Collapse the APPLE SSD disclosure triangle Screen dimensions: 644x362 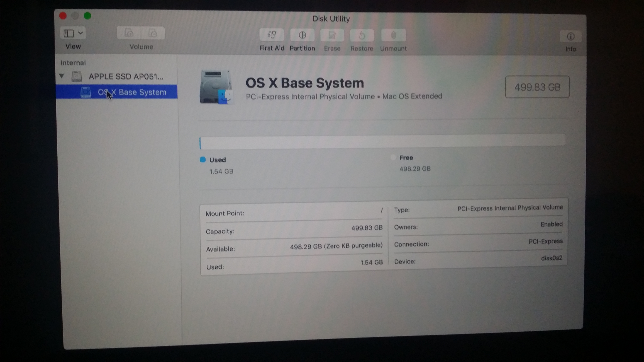(61, 76)
